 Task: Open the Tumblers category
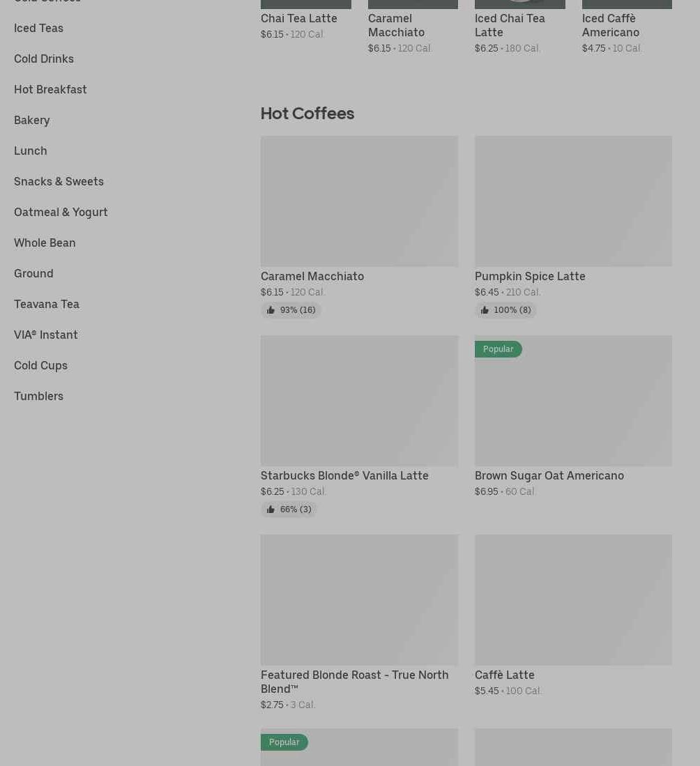point(38,396)
